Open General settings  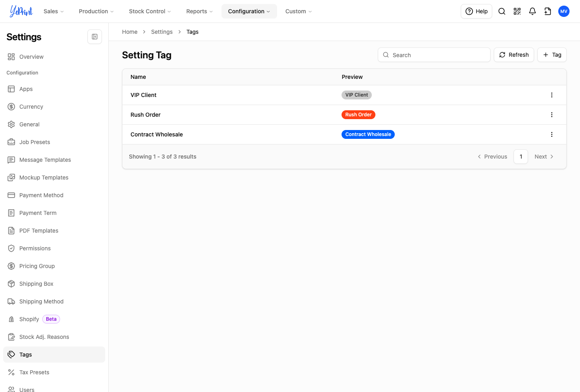pos(54,124)
